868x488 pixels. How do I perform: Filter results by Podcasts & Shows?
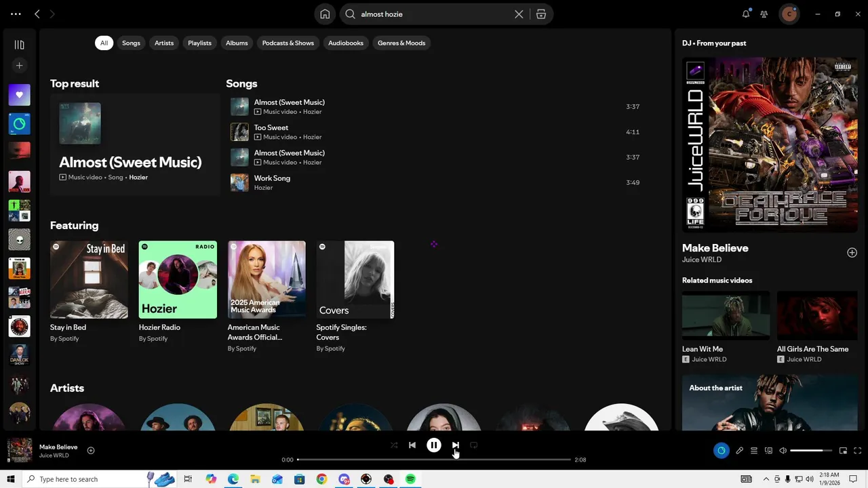(288, 43)
